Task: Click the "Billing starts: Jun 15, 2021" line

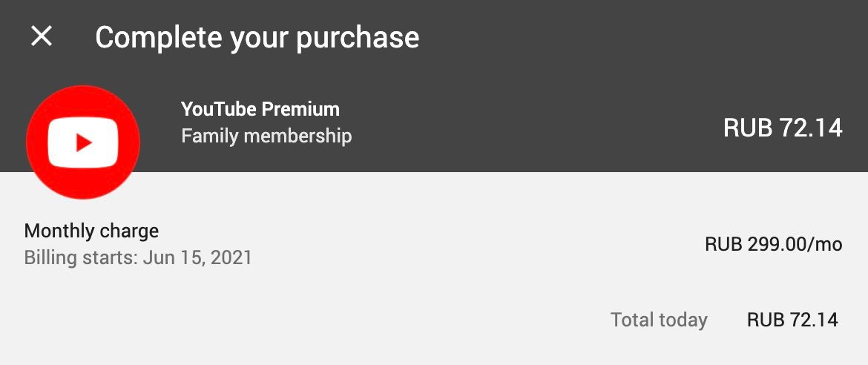Action: 138,257
